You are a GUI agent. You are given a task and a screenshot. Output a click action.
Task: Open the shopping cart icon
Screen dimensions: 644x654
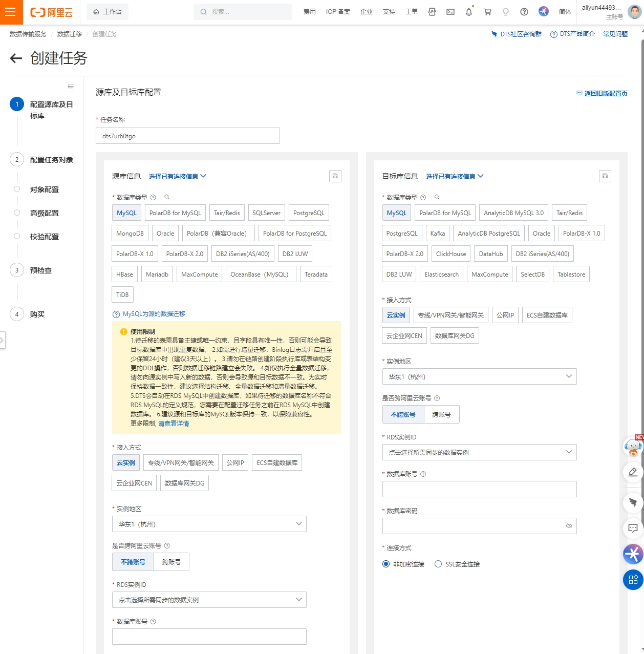(x=487, y=12)
